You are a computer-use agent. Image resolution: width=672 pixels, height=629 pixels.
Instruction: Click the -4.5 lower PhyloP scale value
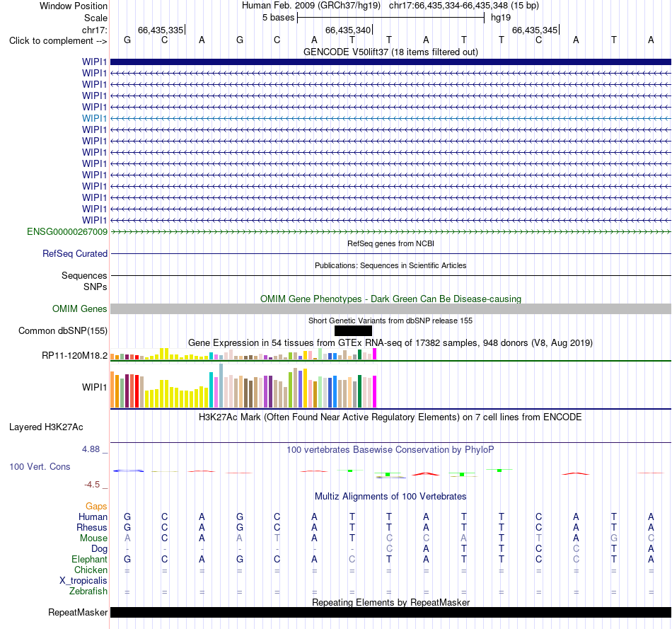(x=92, y=485)
